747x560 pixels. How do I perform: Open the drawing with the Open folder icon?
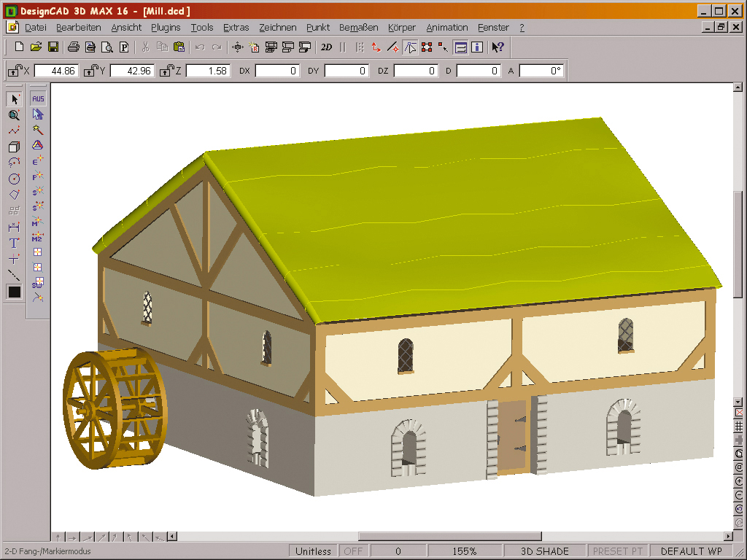36,46
